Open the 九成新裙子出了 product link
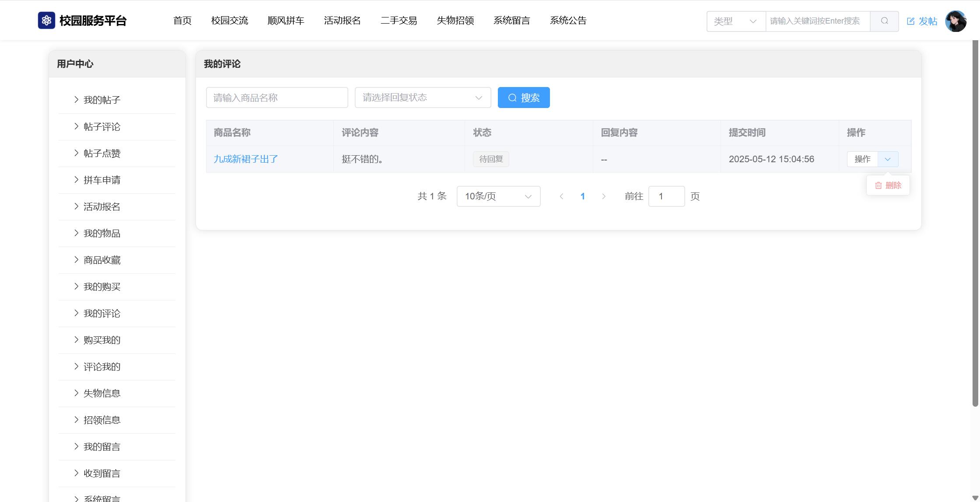Image resolution: width=980 pixels, height=502 pixels. coord(246,159)
